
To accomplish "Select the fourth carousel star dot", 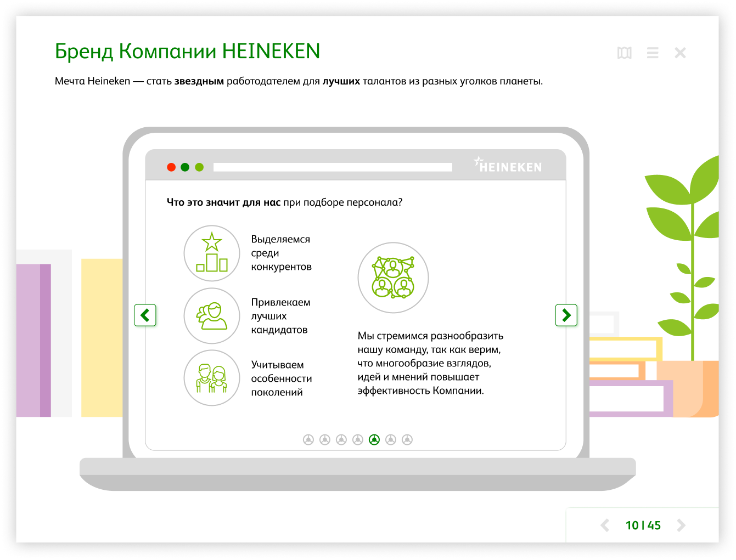I will pyautogui.click(x=358, y=439).
